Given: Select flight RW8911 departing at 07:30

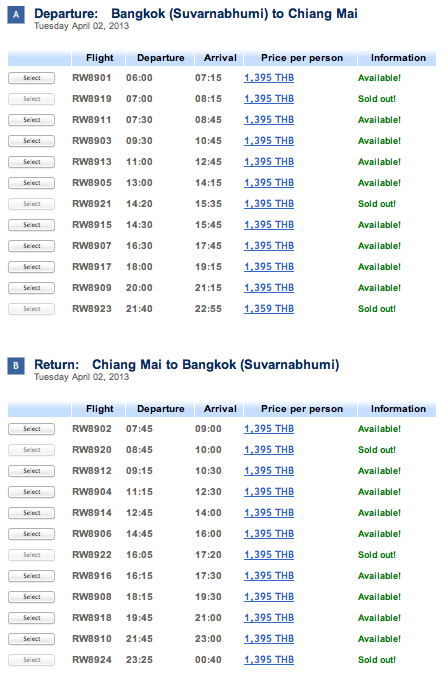Looking at the screenshot, I should pyautogui.click(x=32, y=120).
